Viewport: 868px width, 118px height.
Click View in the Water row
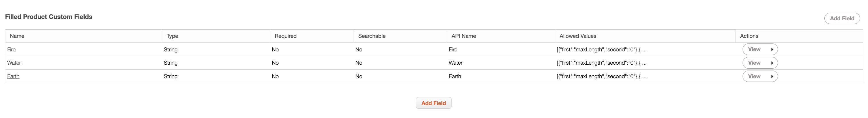point(754,63)
